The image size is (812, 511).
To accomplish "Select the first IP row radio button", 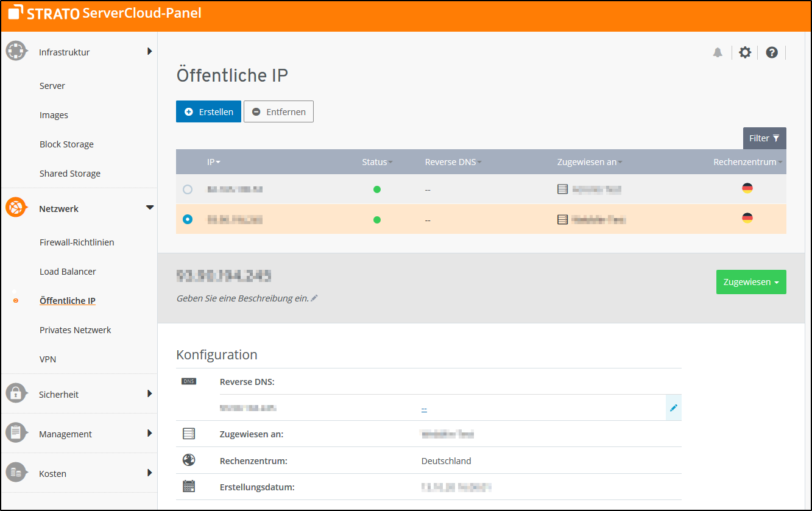I will coord(188,189).
